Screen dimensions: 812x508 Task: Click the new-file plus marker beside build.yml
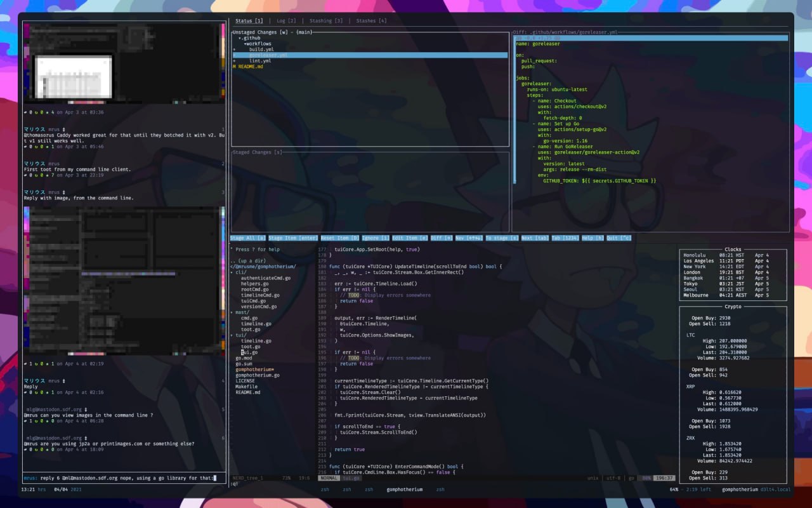click(234, 49)
